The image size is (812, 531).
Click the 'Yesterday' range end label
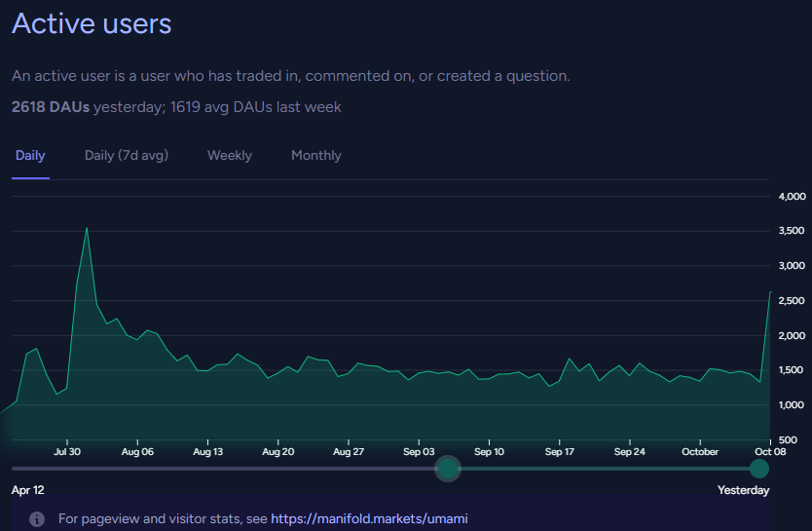coord(743,490)
